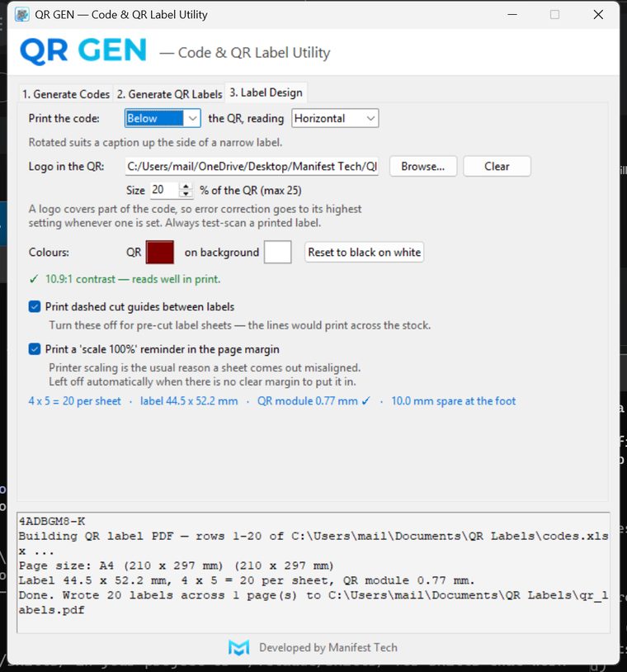Pick the dark red QR colour swatch
The image size is (627, 672).
160,252
